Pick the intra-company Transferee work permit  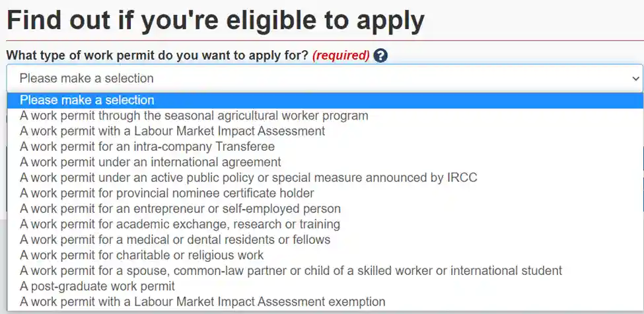click(324, 147)
